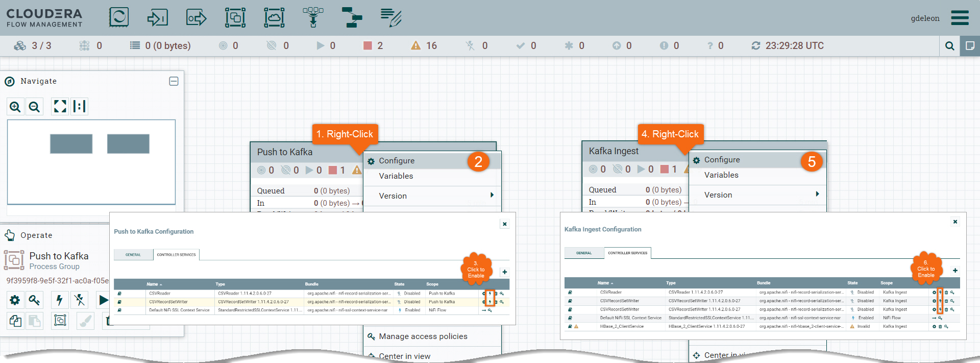Go to Default NiFi SSL service in Kafka Ingest
Screen dimensions: 980x363
tap(934, 318)
